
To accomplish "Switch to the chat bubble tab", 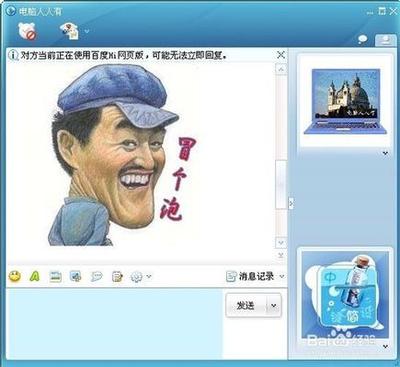I will 363,40.
